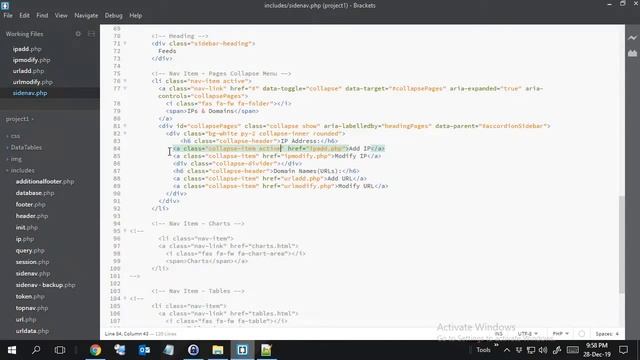Open the UTF-8 encoding dropdown
Image resolution: width=640 pixels, height=360 pixels.
pos(527,334)
